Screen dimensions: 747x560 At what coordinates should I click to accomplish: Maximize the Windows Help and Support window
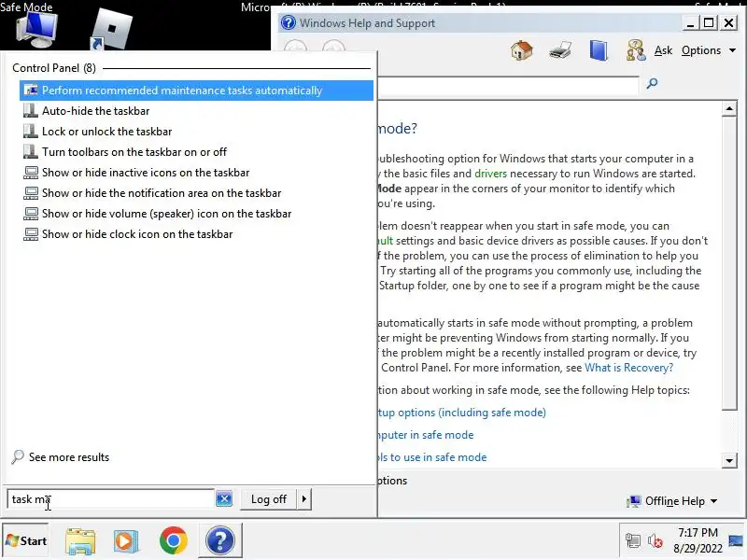[x=709, y=22]
